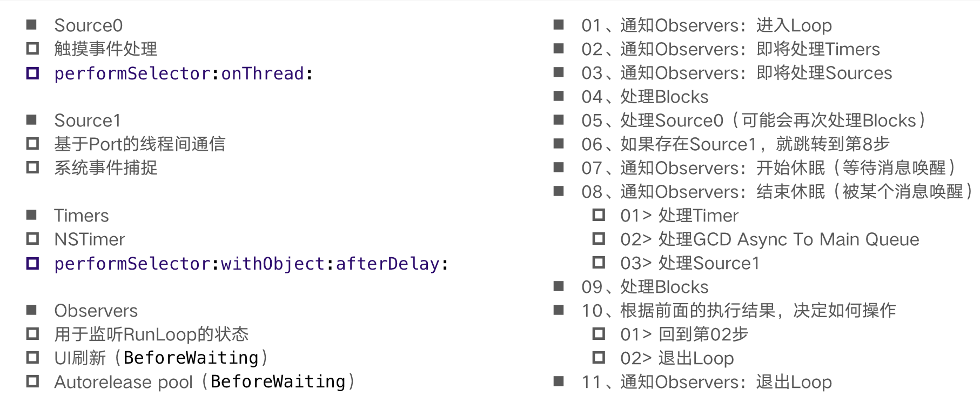
Task: Click the performSelector:onThread: code text
Action: pos(184,73)
